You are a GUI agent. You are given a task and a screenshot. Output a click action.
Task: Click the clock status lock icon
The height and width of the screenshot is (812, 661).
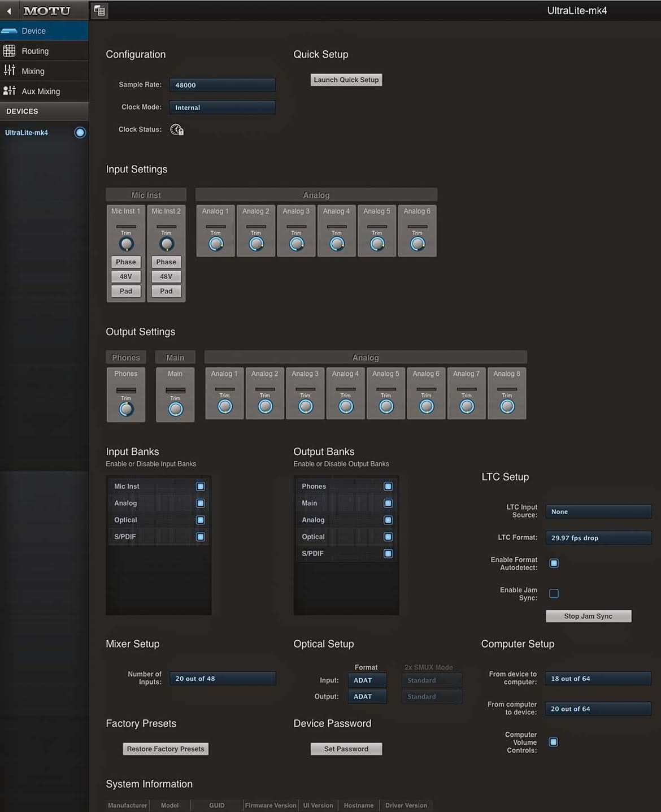[x=177, y=130]
